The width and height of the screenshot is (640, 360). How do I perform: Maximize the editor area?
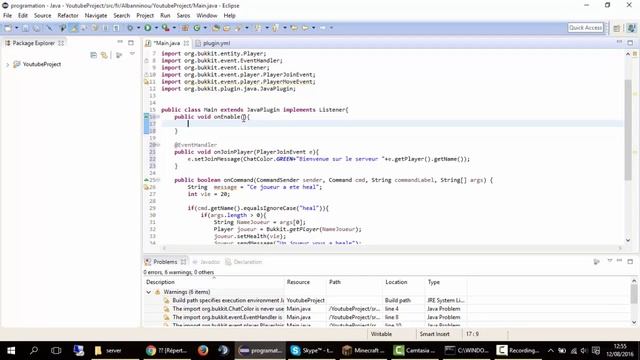click(630, 42)
